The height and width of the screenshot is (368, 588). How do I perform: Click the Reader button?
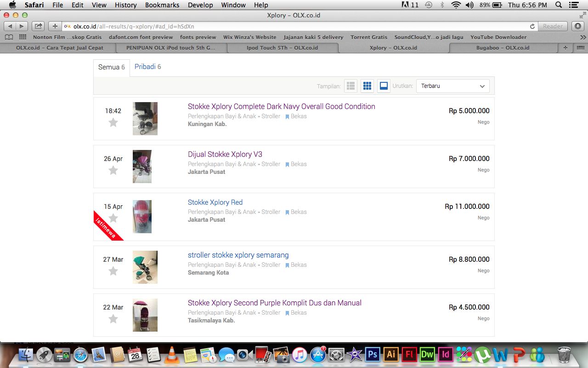click(x=553, y=26)
